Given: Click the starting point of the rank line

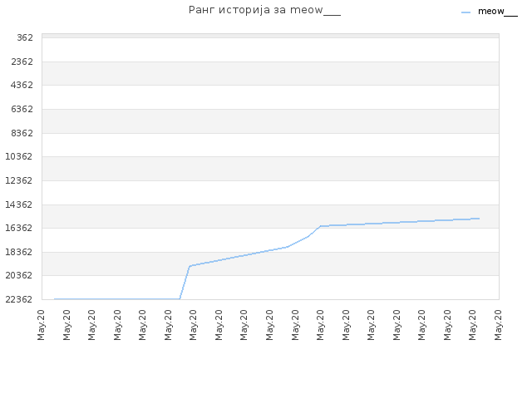Looking at the screenshot, I should point(55,299).
